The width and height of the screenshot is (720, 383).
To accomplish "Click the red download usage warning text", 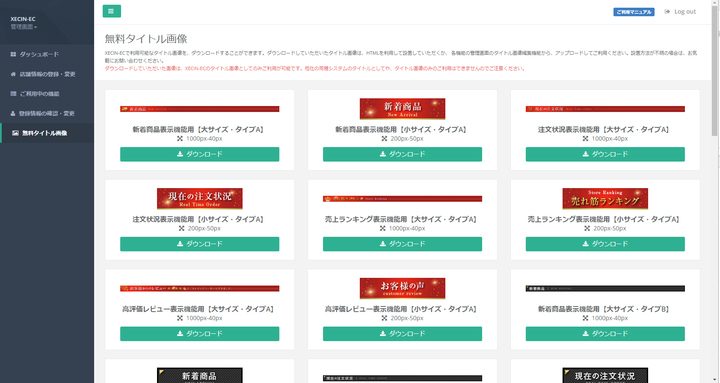I will point(315,68).
